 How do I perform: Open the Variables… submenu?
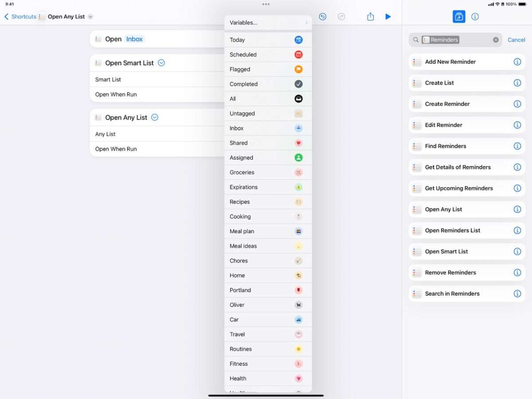[x=268, y=23]
